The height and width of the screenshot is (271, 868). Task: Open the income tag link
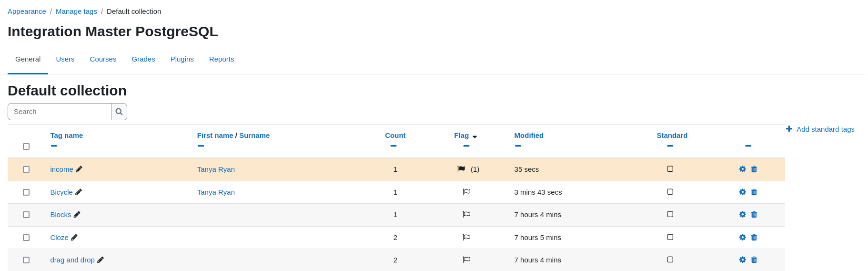click(x=62, y=169)
